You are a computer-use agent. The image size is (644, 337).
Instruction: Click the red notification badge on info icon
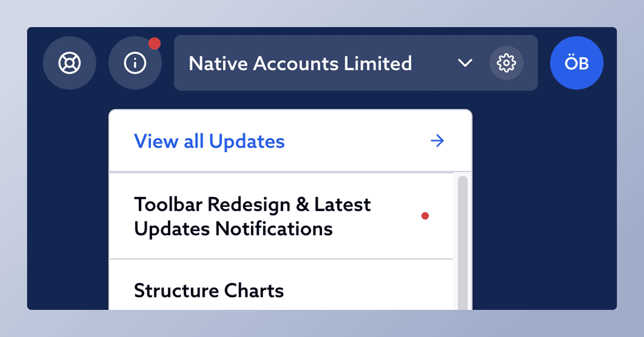tap(155, 43)
